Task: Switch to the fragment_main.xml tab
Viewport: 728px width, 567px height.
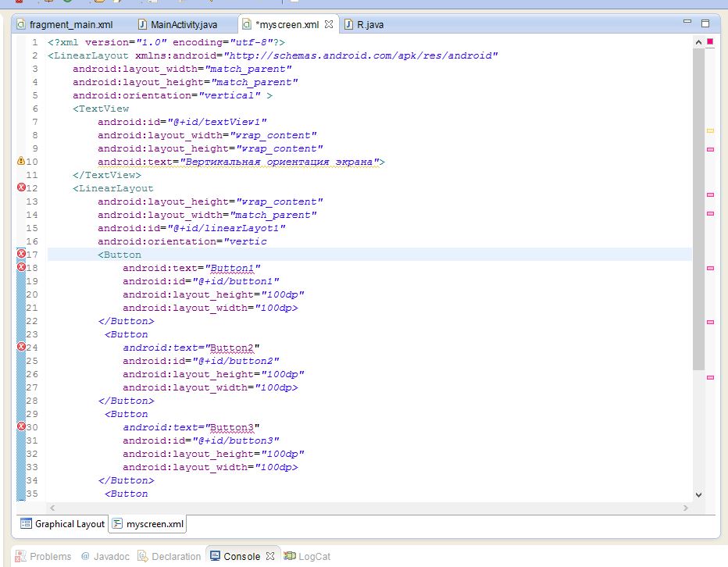Action: [65, 25]
